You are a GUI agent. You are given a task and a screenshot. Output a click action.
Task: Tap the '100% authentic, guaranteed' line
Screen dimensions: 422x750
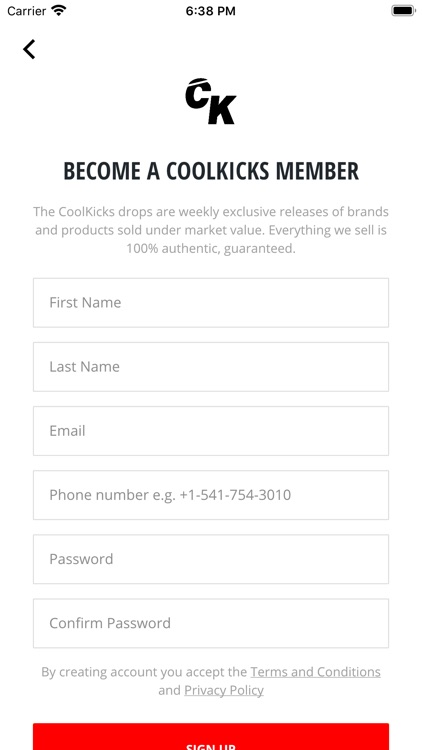pos(211,249)
